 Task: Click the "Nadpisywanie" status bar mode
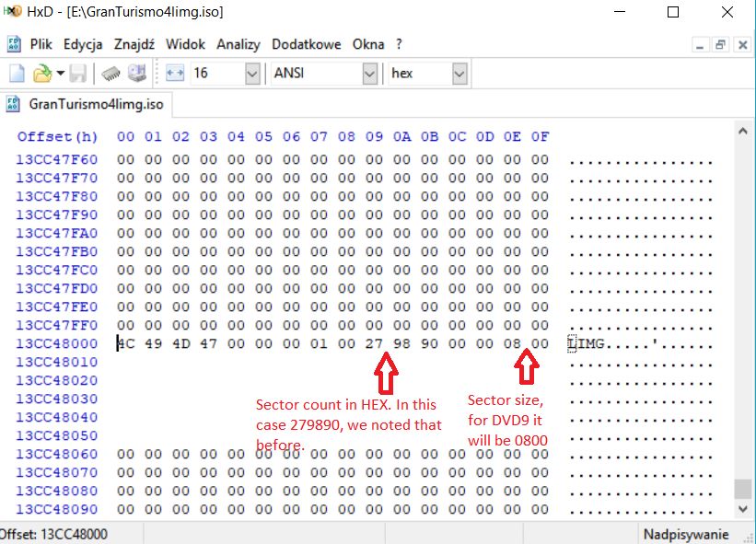tap(686, 534)
